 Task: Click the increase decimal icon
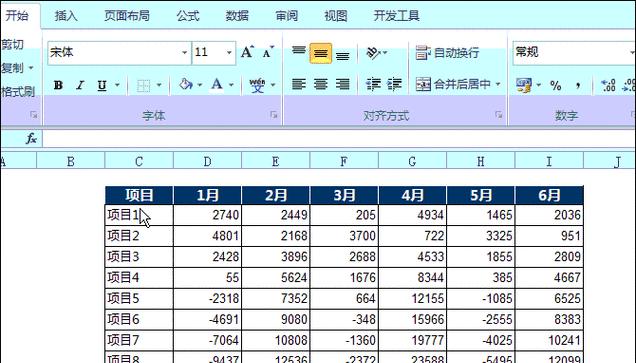pos(608,85)
